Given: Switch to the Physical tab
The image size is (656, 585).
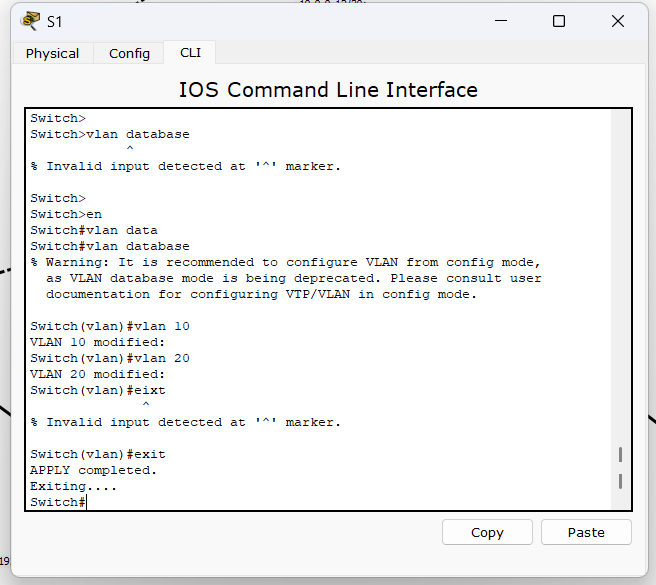Looking at the screenshot, I should pos(52,53).
